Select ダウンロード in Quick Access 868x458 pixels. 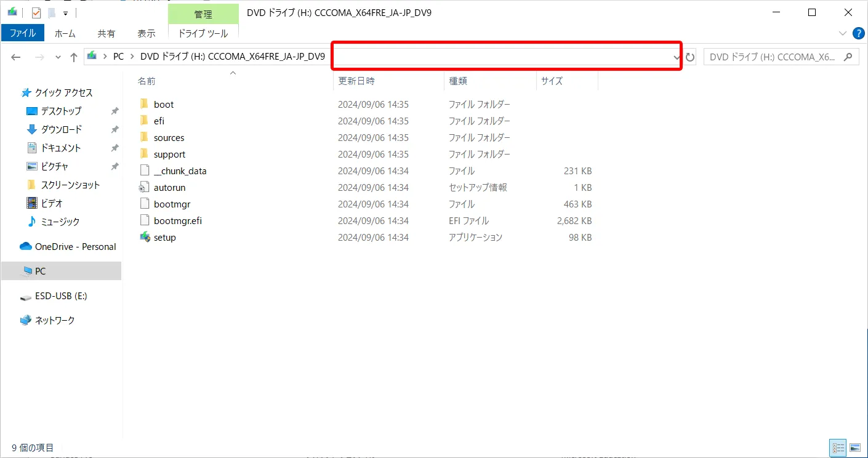click(61, 129)
